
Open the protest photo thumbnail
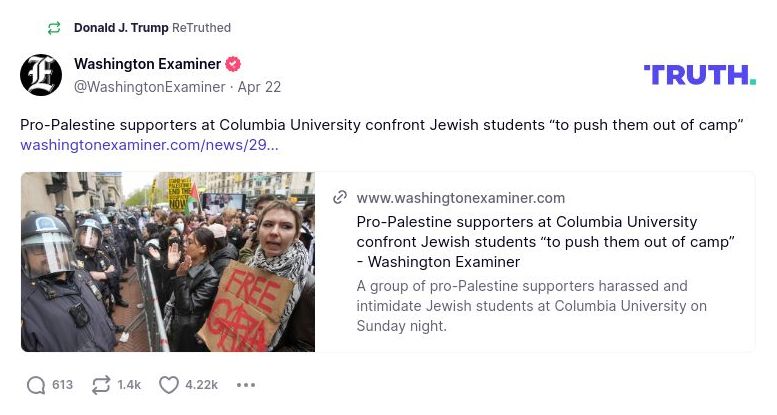168,262
